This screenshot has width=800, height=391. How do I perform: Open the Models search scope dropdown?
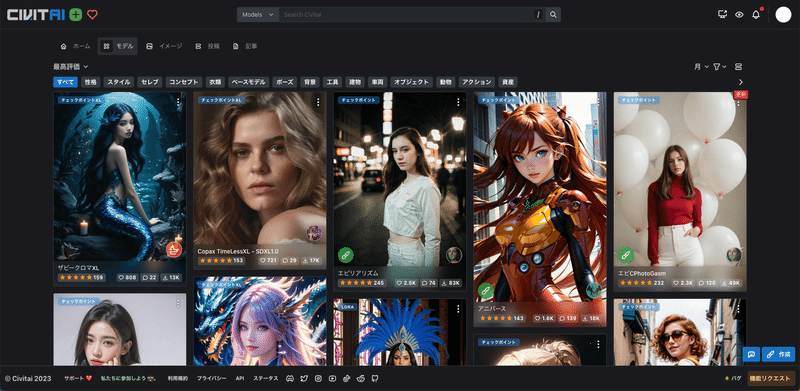click(258, 15)
